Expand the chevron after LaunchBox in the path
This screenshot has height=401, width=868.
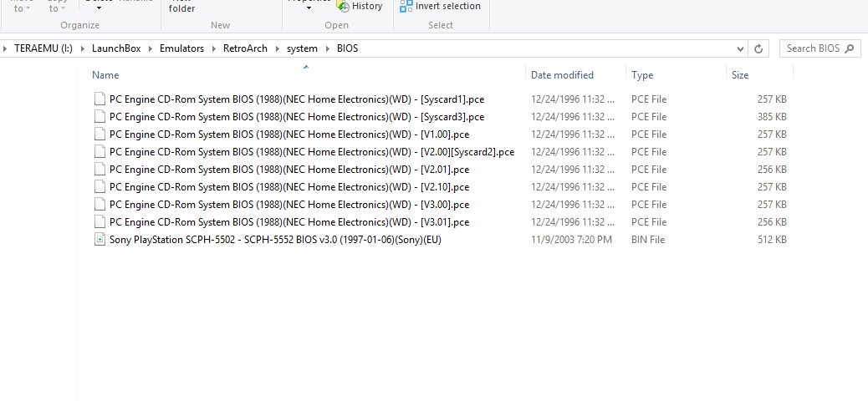click(150, 48)
